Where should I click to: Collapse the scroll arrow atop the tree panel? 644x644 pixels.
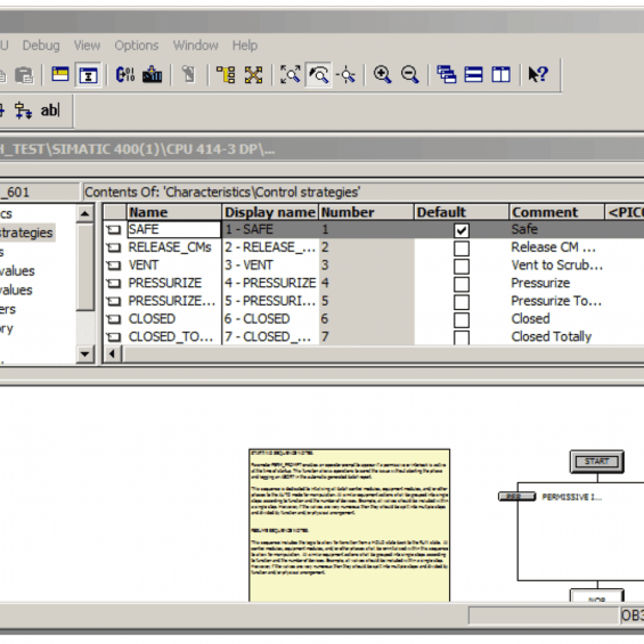[x=85, y=214]
